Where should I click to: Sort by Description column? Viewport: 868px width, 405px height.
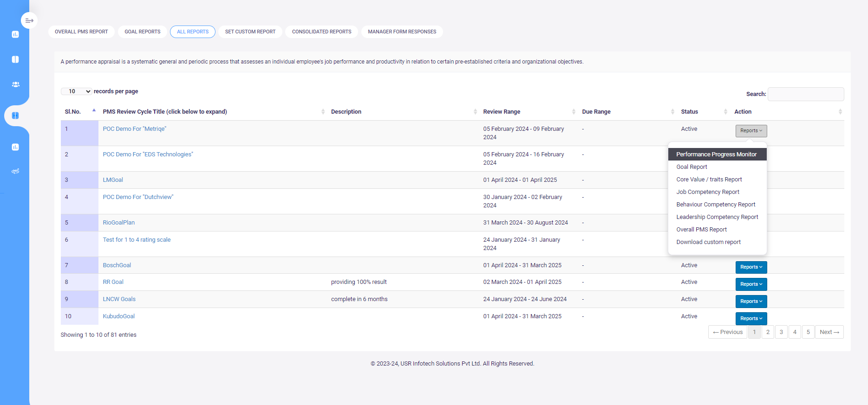pyautogui.click(x=403, y=112)
